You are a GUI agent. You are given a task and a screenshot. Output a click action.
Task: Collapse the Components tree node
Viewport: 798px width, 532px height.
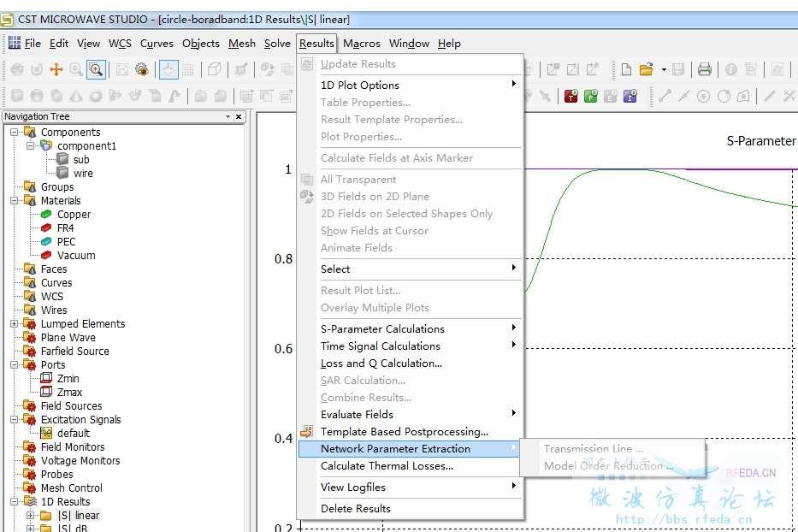click(15, 133)
